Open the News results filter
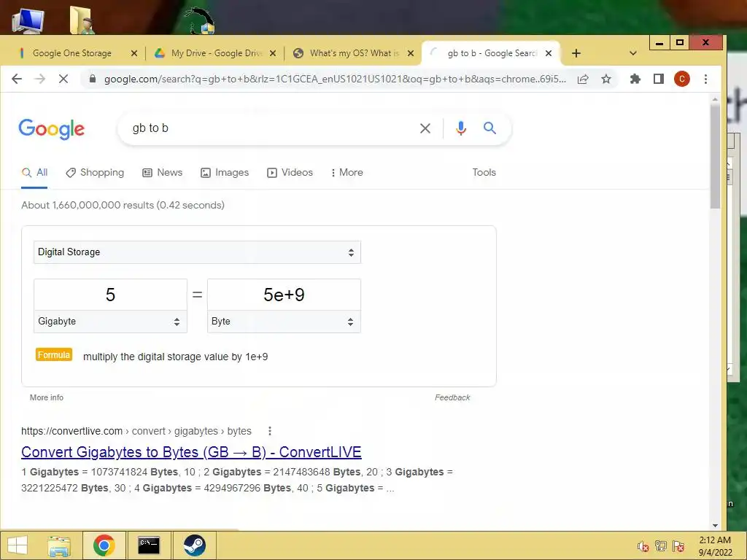 click(x=163, y=172)
